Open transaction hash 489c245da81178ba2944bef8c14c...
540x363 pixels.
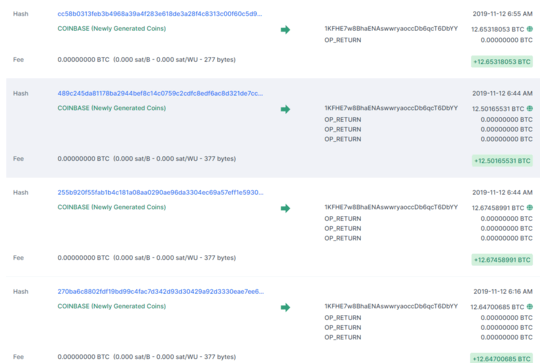(160, 93)
